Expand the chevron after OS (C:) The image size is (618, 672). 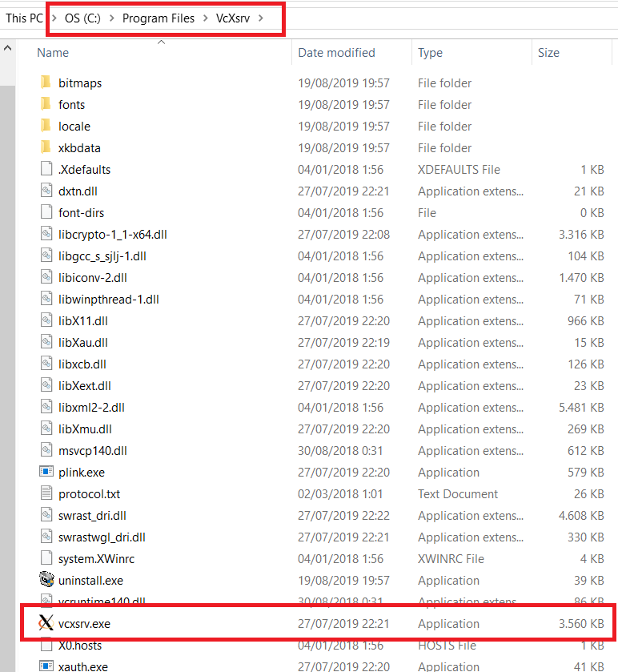click(x=112, y=18)
